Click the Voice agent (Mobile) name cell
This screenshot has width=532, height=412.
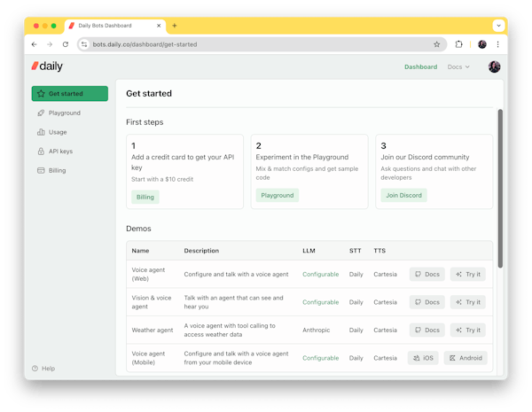pos(148,358)
